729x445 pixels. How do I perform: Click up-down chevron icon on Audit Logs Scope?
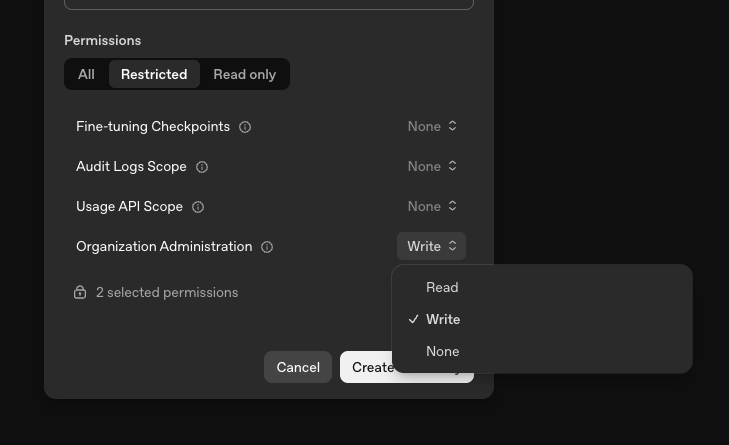coord(452,166)
